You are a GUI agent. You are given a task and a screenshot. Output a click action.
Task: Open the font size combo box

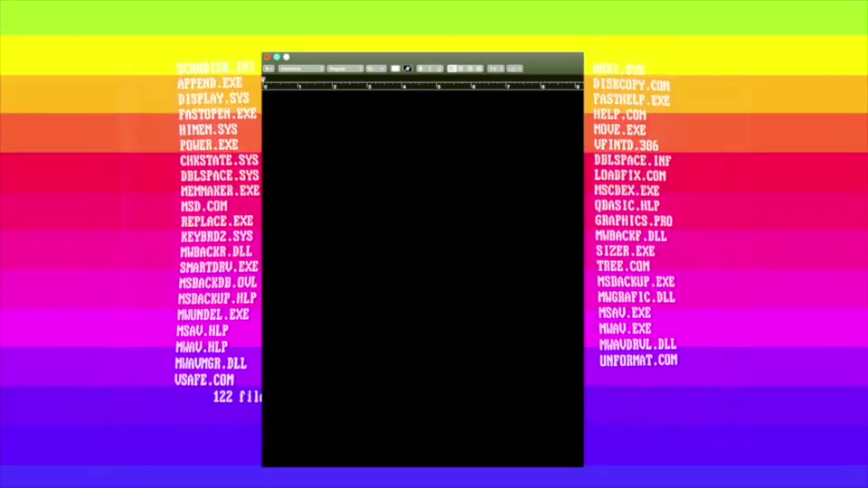(x=376, y=69)
